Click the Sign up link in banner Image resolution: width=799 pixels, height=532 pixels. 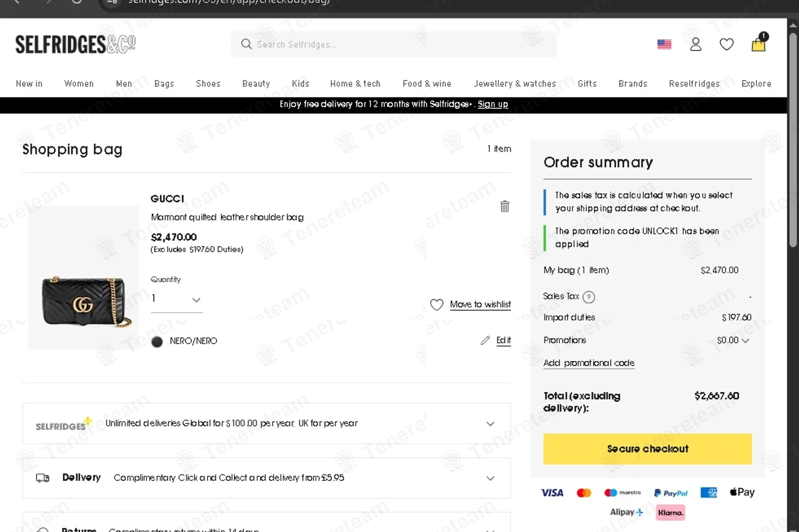point(493,104)
